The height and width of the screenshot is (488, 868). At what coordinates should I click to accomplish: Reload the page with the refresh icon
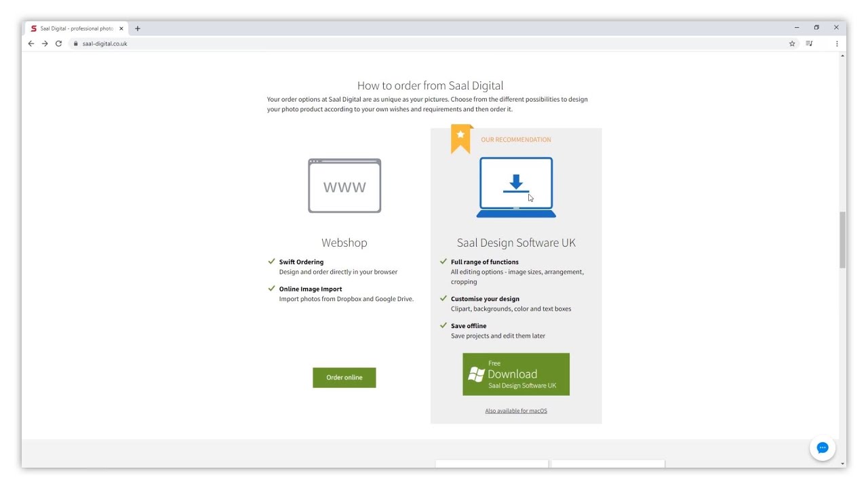pyautogui.click(x=58, y=43)
